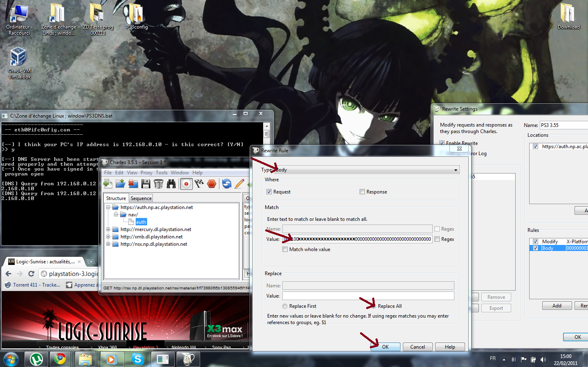Open the Edit menu in Charles
The image size is (588, 367).
119,173
